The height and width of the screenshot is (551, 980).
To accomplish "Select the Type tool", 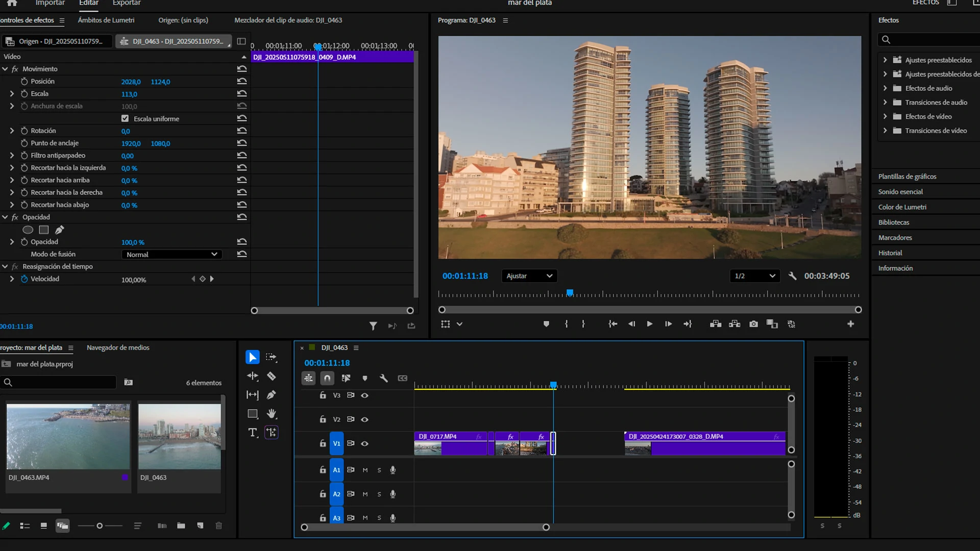I will [x=253, y=433].
